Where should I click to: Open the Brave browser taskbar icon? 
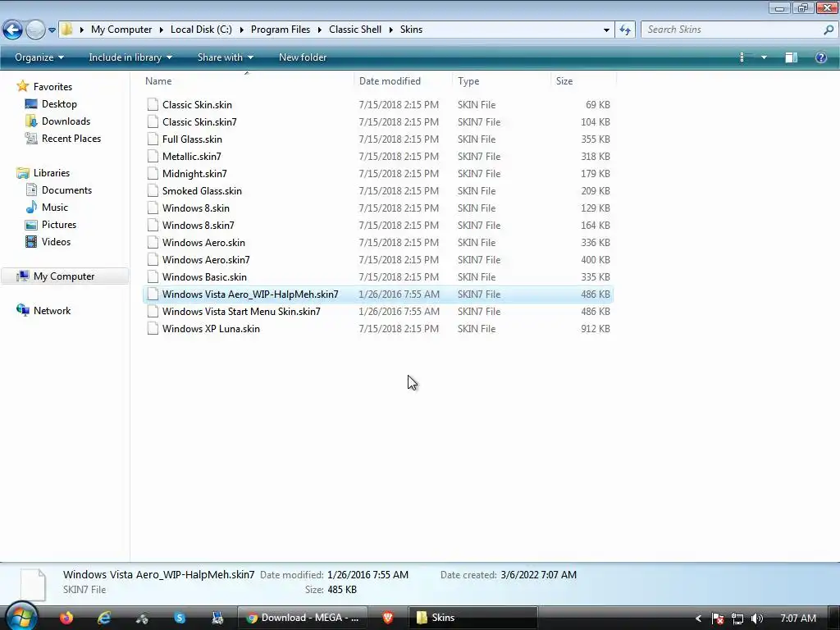pyautogui.click(x=388, y=618)
